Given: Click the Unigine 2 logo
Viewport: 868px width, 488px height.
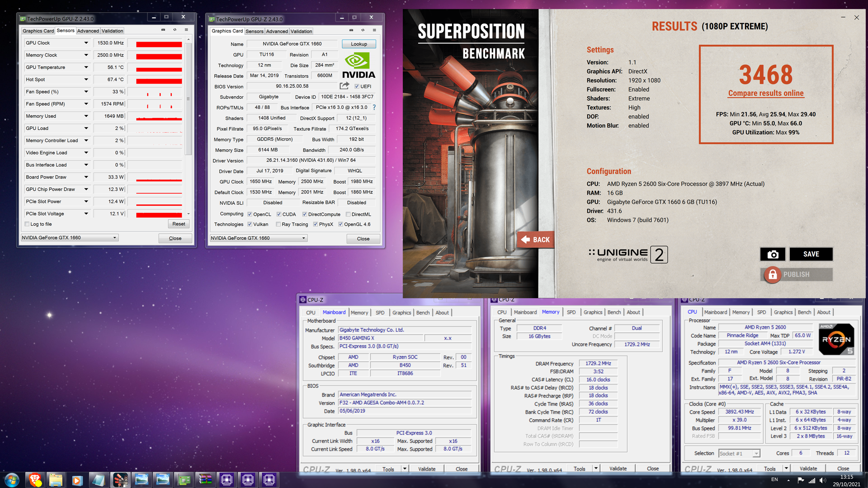Looking at the screenshot, I should pyautogui.click(x=628, y=255).
